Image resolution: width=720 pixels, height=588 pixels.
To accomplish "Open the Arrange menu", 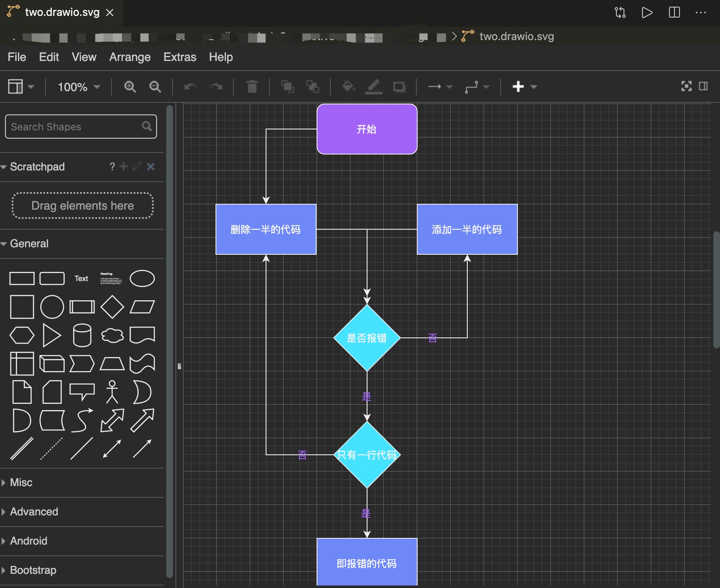I will [x=129, y=57].
